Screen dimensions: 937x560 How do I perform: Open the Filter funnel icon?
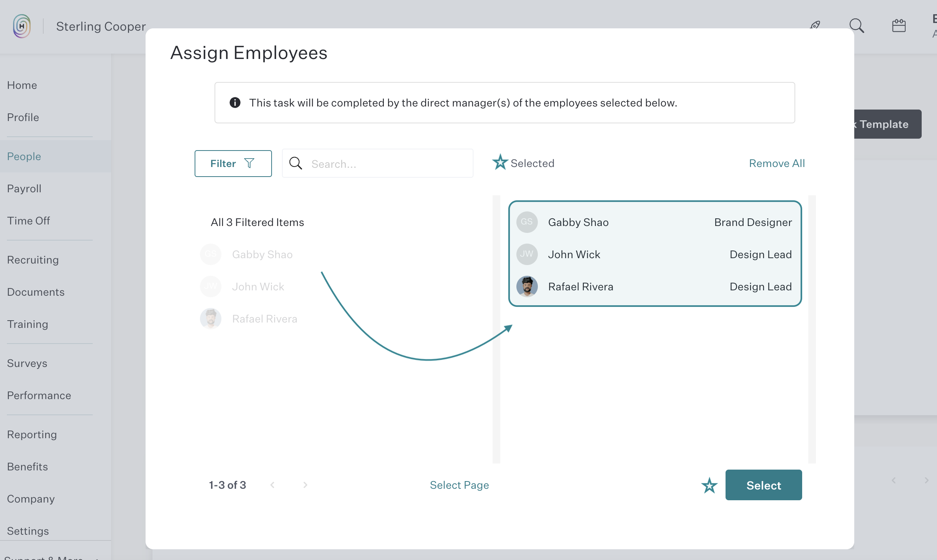[x=249, y=163]
